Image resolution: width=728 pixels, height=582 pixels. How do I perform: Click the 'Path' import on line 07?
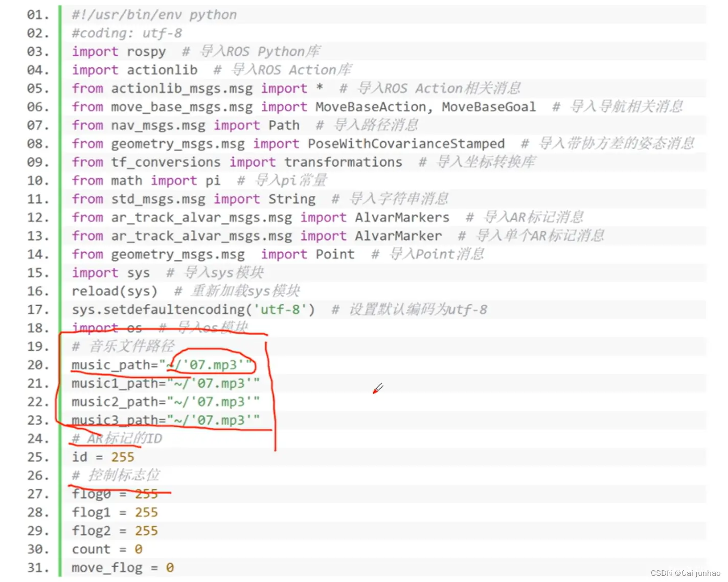tap(284, 125)
